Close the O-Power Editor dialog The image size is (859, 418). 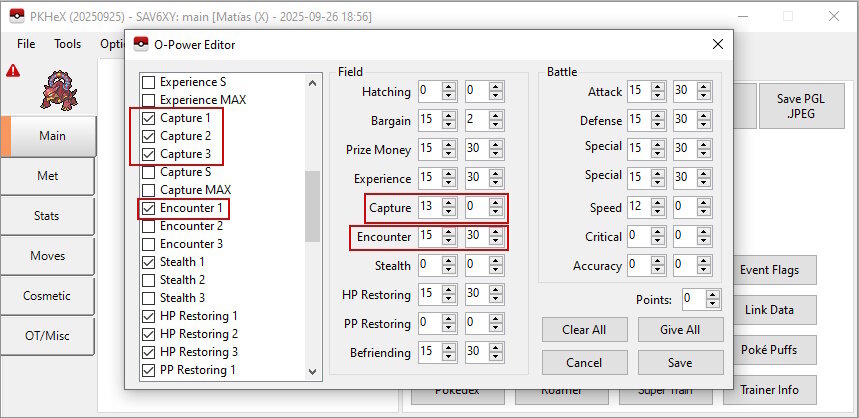(716, 44)
